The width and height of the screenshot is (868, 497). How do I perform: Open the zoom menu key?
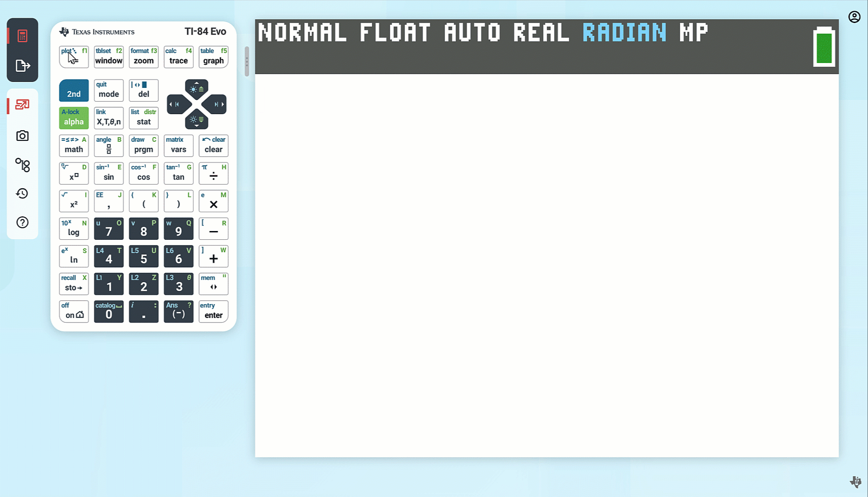tap(144, 57)
